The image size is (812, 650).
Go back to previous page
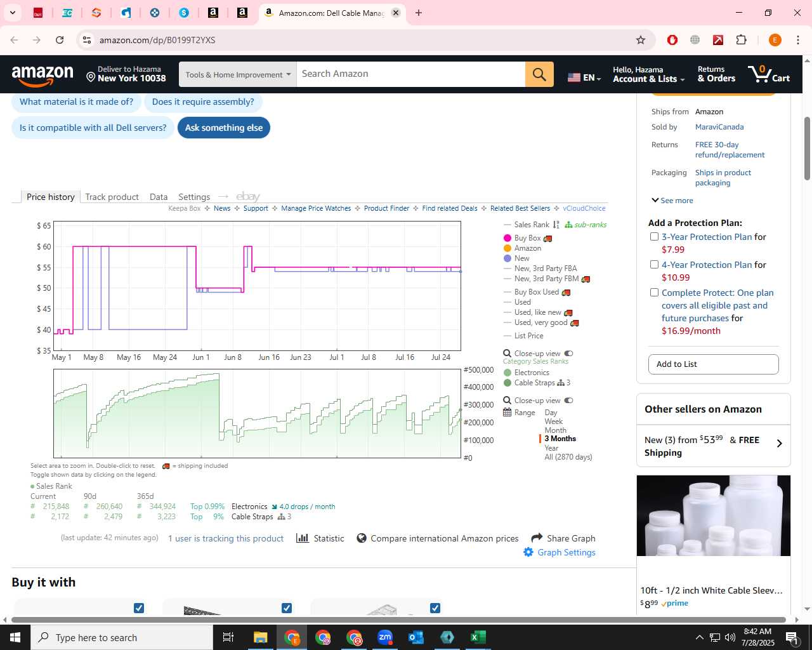[x=14, y=40]
